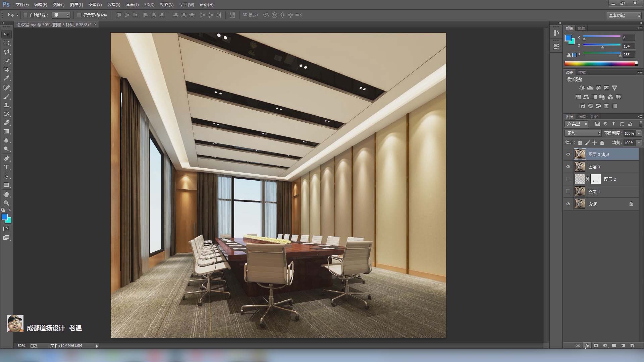Click the foreground color swatch in toolbox
Screen dimensions: 644x362
(4, 217)
